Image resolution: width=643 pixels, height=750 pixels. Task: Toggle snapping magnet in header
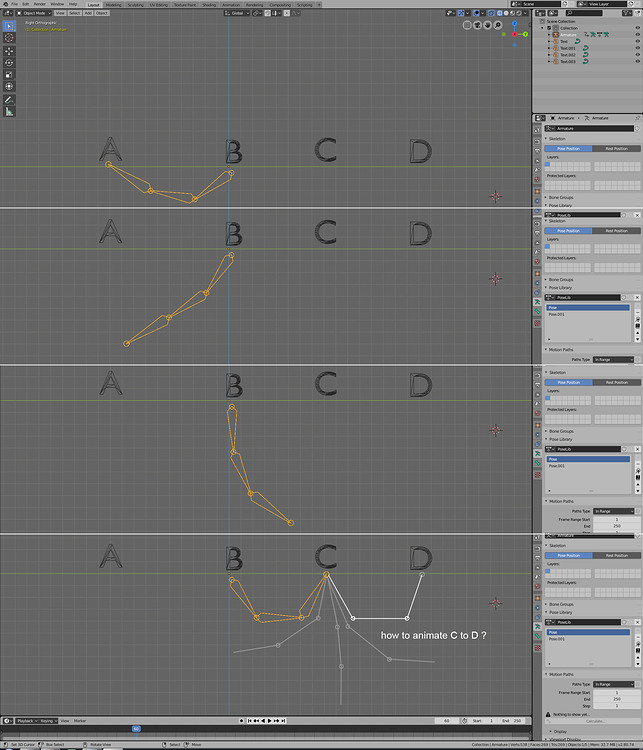pyautogui.click(x=267, y=13)
